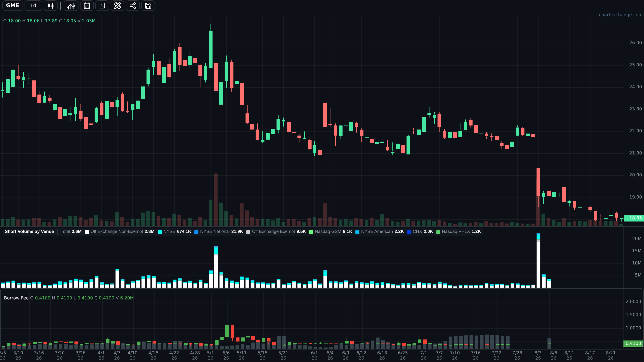Click the 22.00 price axis label
Screen dimensions: 644x362
coord(636,131)
